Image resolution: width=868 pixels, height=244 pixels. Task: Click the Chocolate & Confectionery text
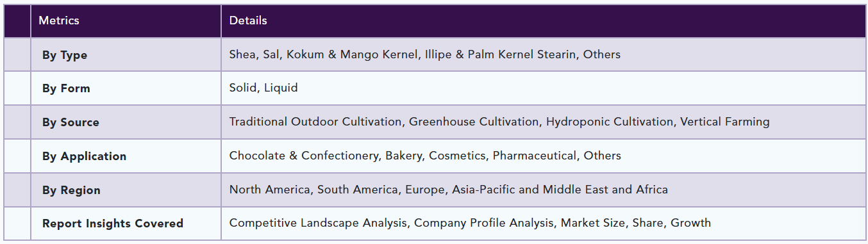304,156
